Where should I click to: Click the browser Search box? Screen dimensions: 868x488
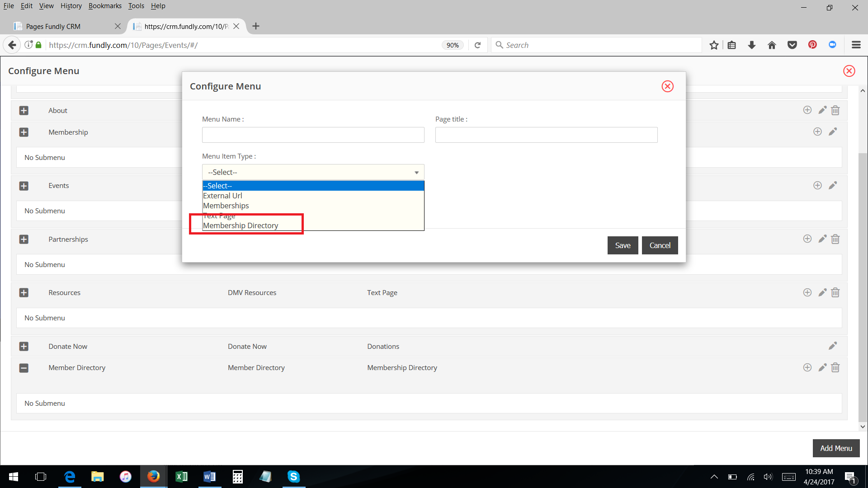597,45
